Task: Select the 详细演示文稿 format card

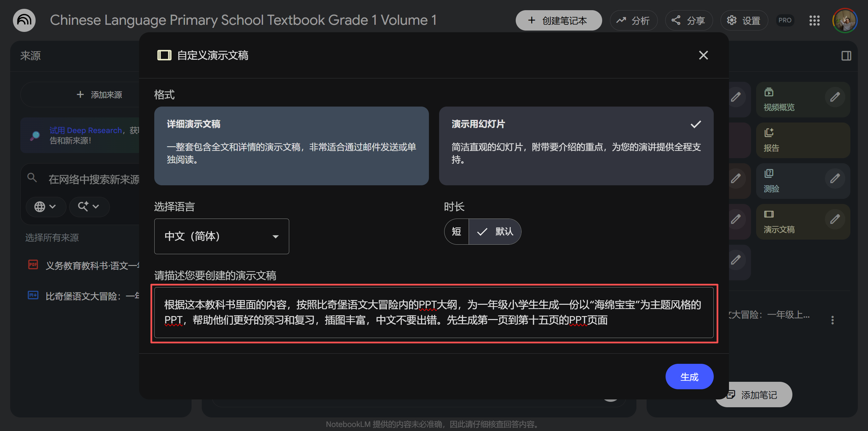Action: pyautogui.click(x=291, y=146)
